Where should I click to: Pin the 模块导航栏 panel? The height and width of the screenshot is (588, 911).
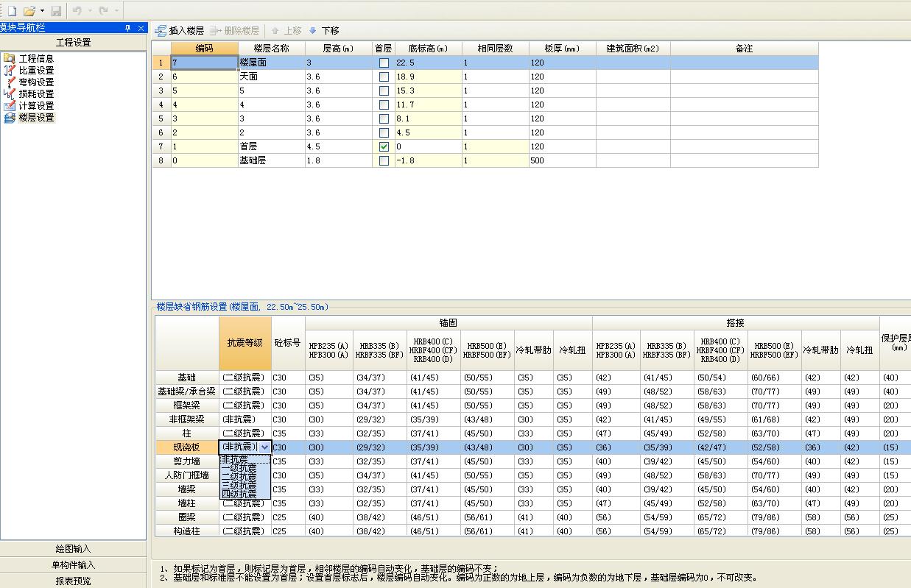coord(127,28)
